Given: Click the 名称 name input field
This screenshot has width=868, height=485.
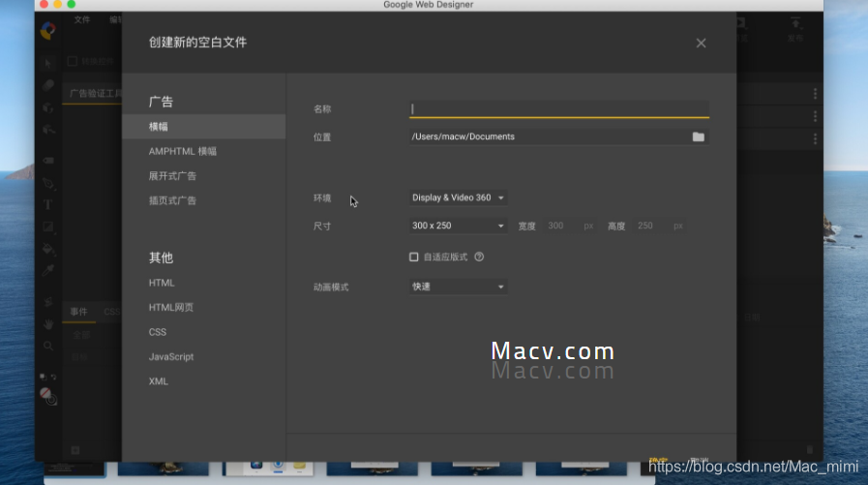Looking at the screenshot, I should click(559, 109).
